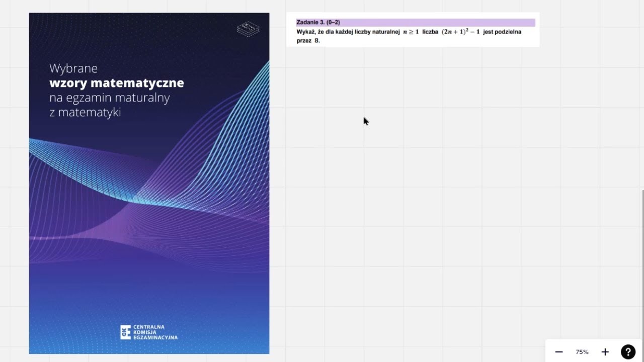Click the 75% zoom level indicator

click(582, 352)
